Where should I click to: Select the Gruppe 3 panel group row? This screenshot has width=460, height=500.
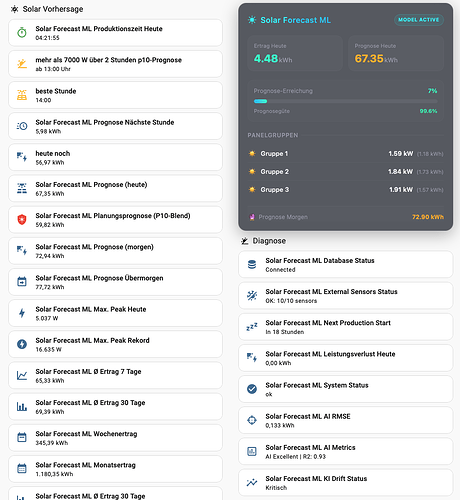pyautogui.click(x=345, y=190)
